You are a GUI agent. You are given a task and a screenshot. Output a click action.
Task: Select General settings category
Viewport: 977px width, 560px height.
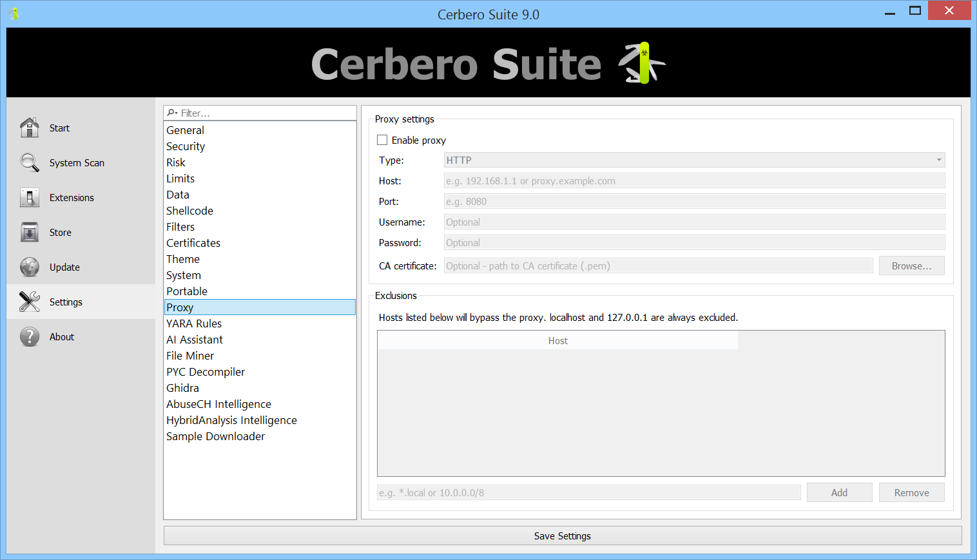[x=260, y=130]
